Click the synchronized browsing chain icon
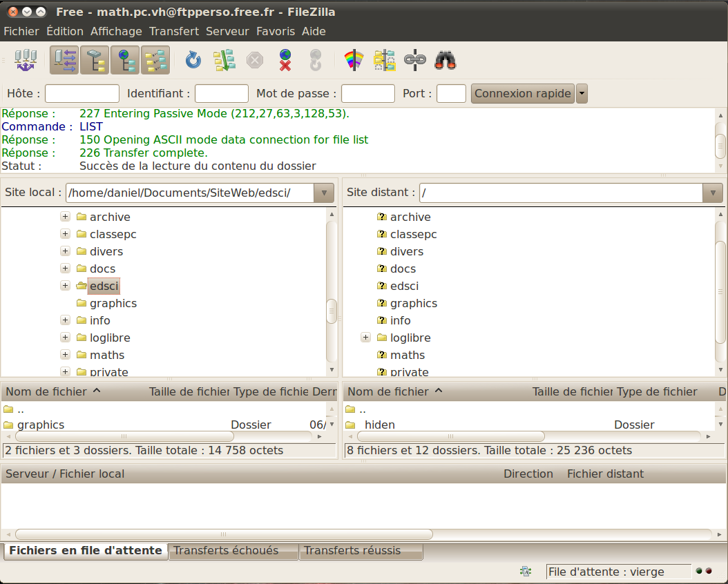Image resolution: width=728 pixels, height=584 pixels. [x=414, y=61]
